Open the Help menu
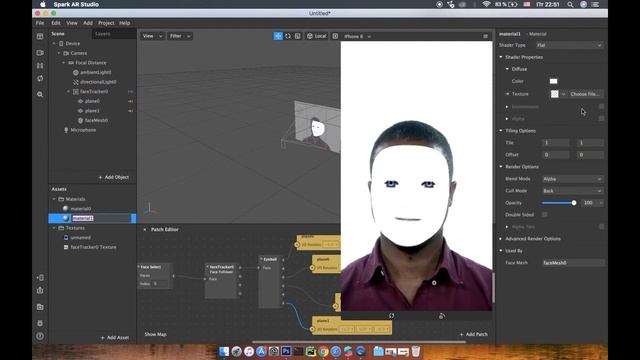This screenshot has width=640, height=360. (x=124, y=23)
